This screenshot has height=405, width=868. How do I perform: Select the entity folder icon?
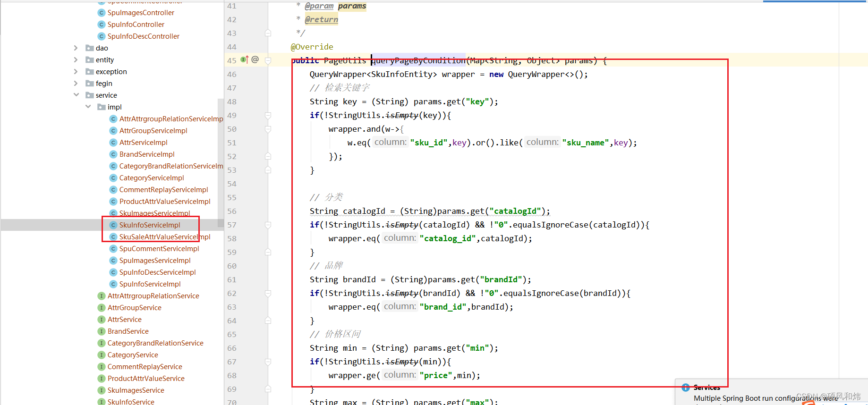(x=90, y=60)
